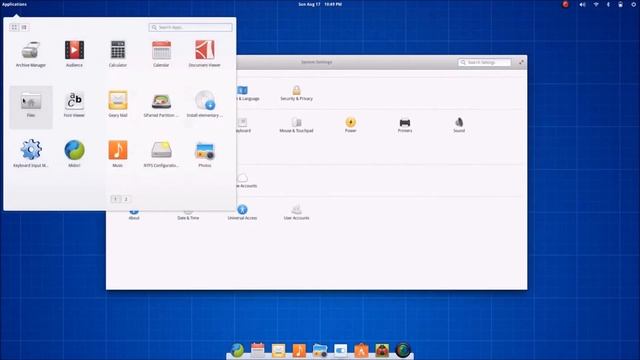Open the Calendar app in the launcher
The width and height of the screenshot is (640, 360).
coord(161,54)
